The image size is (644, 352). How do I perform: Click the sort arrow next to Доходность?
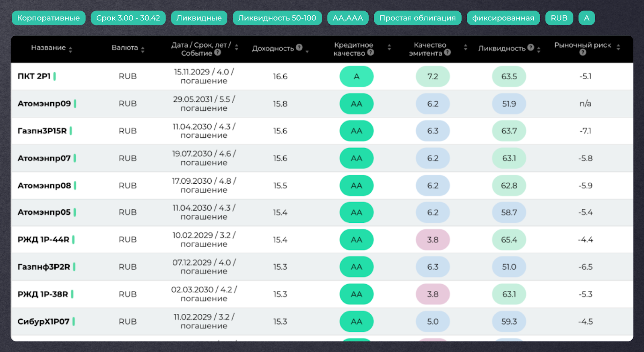pyautogui.click(x=307, y=51)
